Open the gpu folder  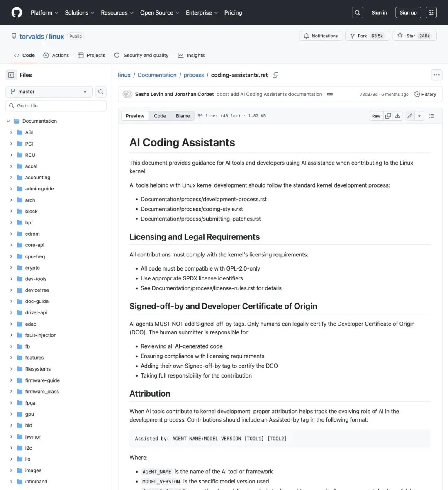tap(29, 414)
